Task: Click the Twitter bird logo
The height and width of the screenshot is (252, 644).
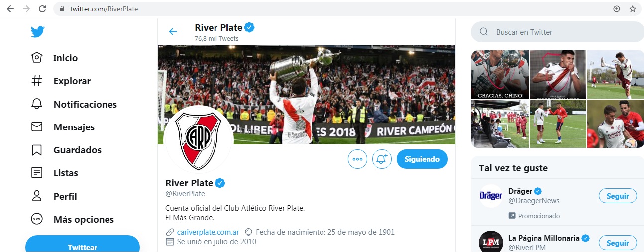Action: [x=37, y=32]
